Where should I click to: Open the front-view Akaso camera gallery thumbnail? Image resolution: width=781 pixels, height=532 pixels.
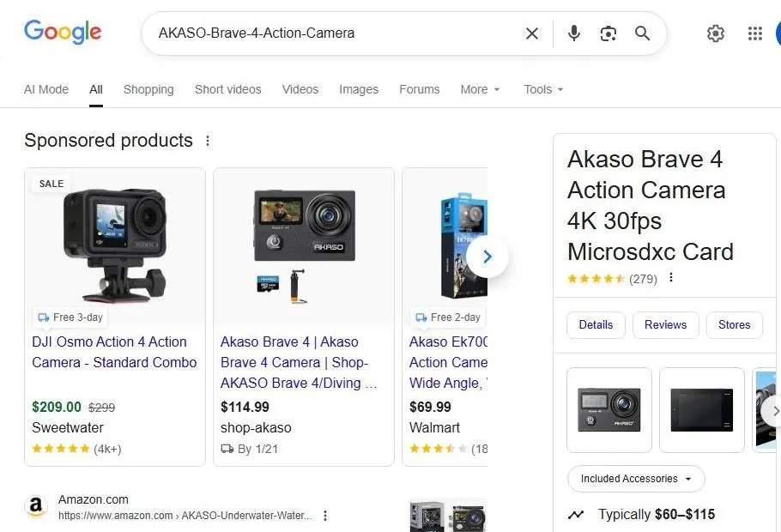609,410
